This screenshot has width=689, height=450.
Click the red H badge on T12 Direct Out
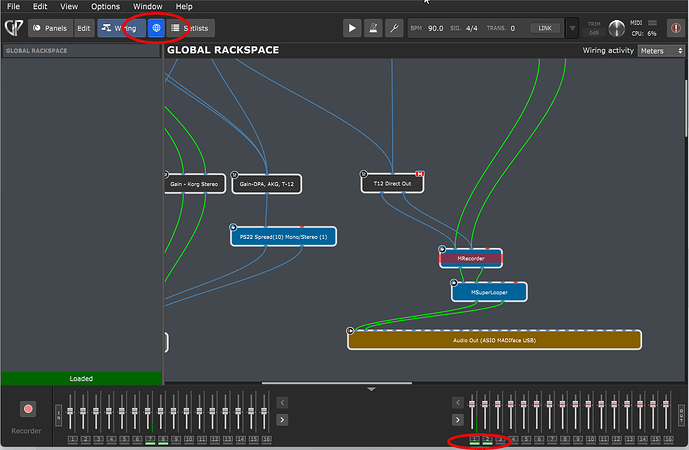point(420,174)
